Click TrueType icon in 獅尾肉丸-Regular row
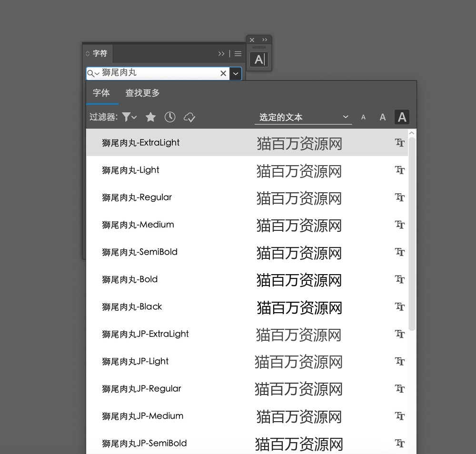476x454 pixels. [399, 197]
